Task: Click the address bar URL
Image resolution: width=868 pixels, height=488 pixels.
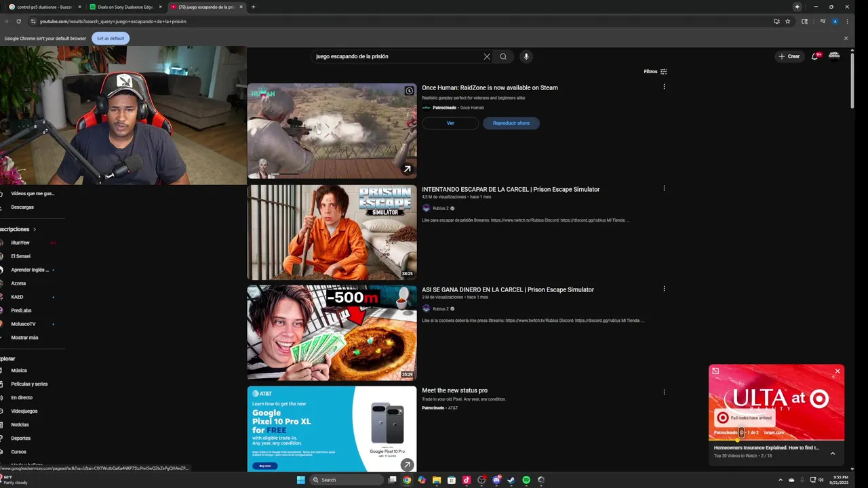Action: coord(113,21)
